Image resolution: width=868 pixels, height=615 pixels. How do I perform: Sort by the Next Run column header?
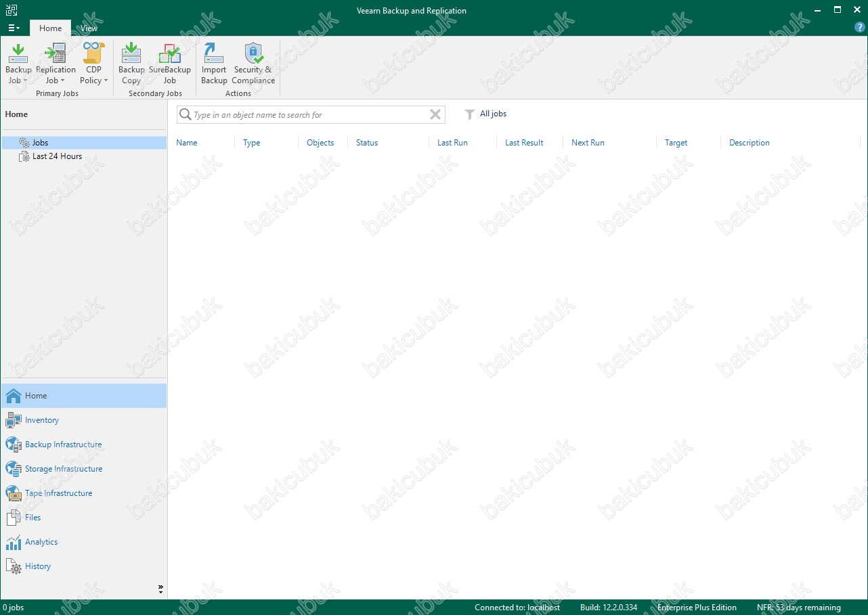(588, 143)
